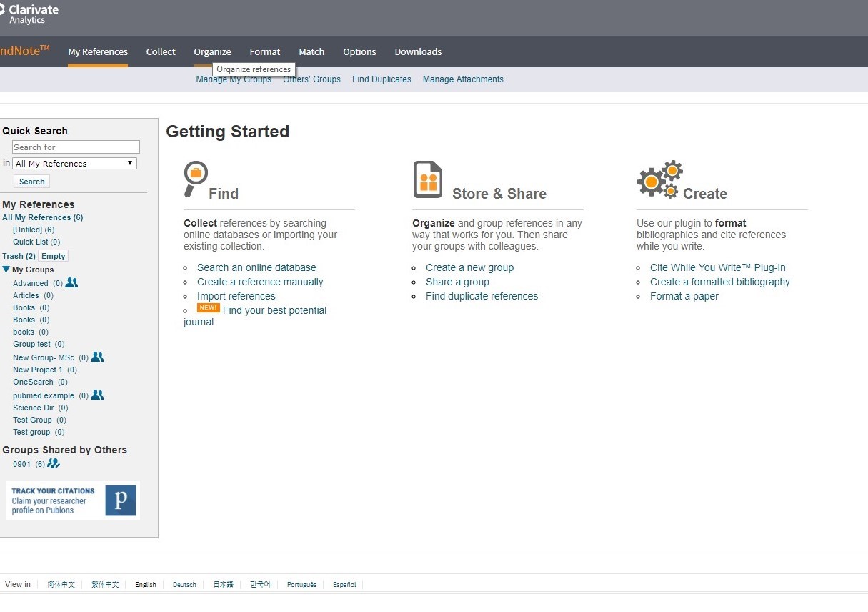
Task: Open the Match tab
Action: pos(311,51)
